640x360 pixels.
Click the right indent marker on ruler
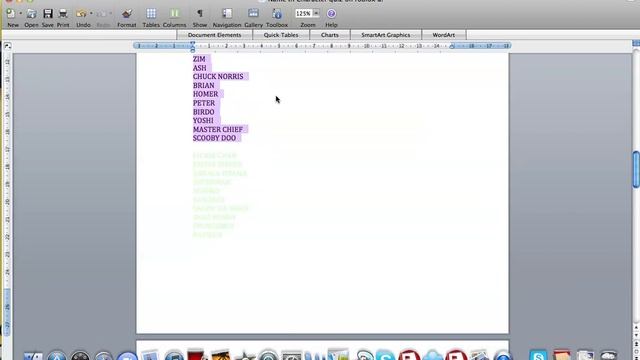tap(452, 47)
